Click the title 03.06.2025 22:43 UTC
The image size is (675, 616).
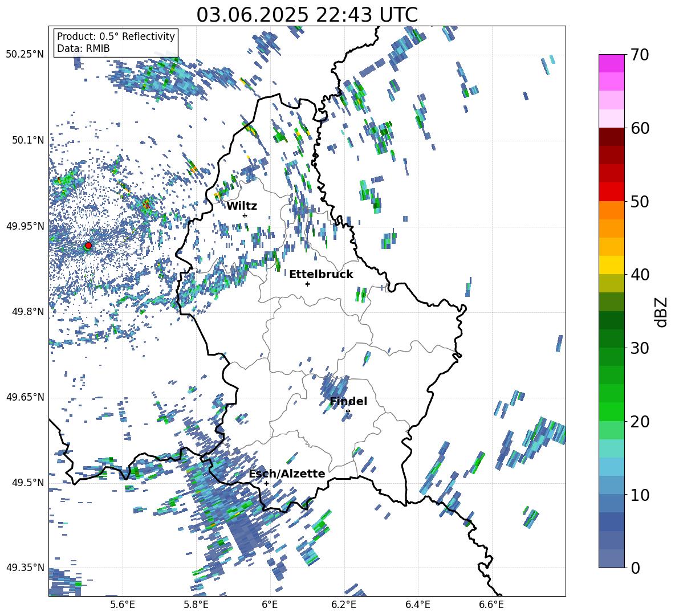coord(307,15)
